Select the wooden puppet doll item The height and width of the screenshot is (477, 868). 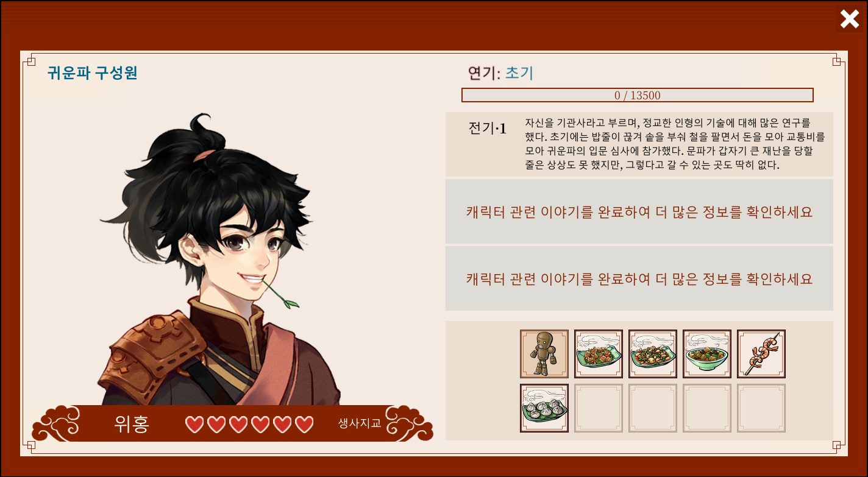coord(544,354)
